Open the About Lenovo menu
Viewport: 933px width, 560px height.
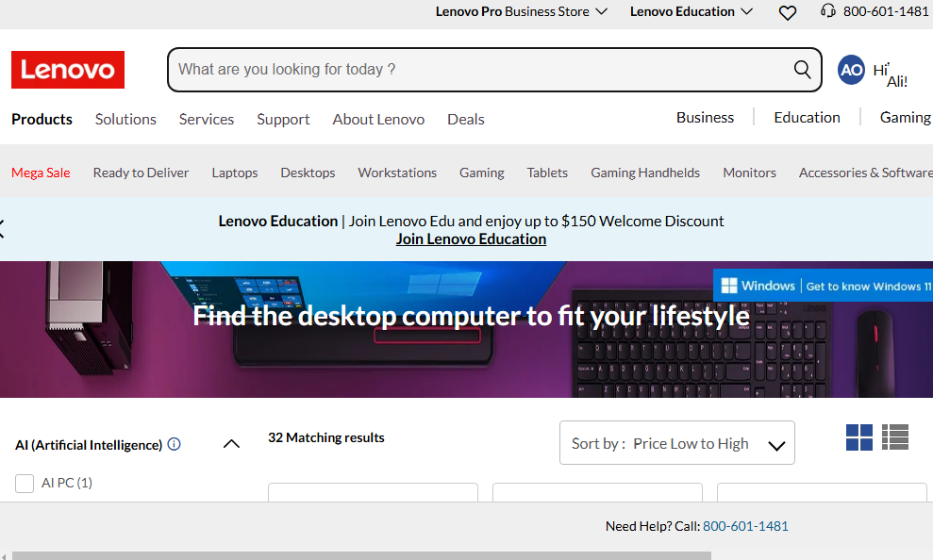378,120
